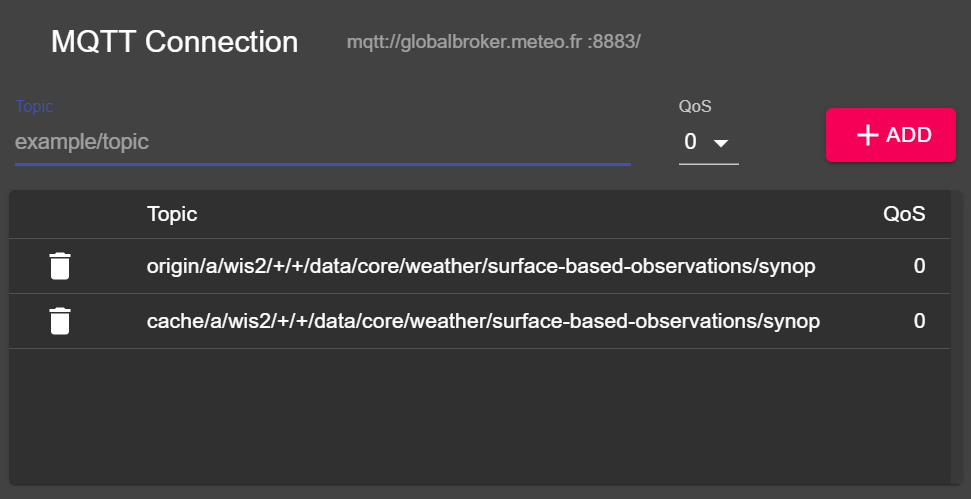Delete the origin/a/wis2 synop topic
Image resolution: width=971 pixels, height=499 pixels.
point(60,266)
